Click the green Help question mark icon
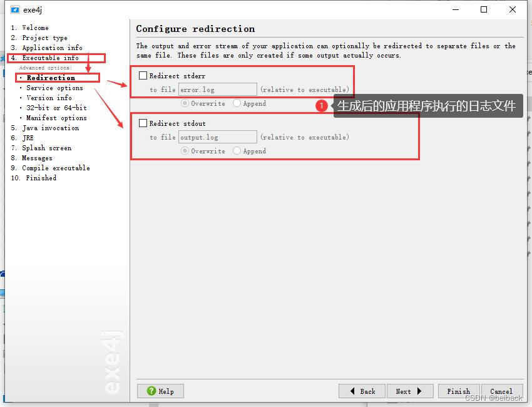Image resolution: width=532 pixels, height=407 pixels. [x=151, y=391]
